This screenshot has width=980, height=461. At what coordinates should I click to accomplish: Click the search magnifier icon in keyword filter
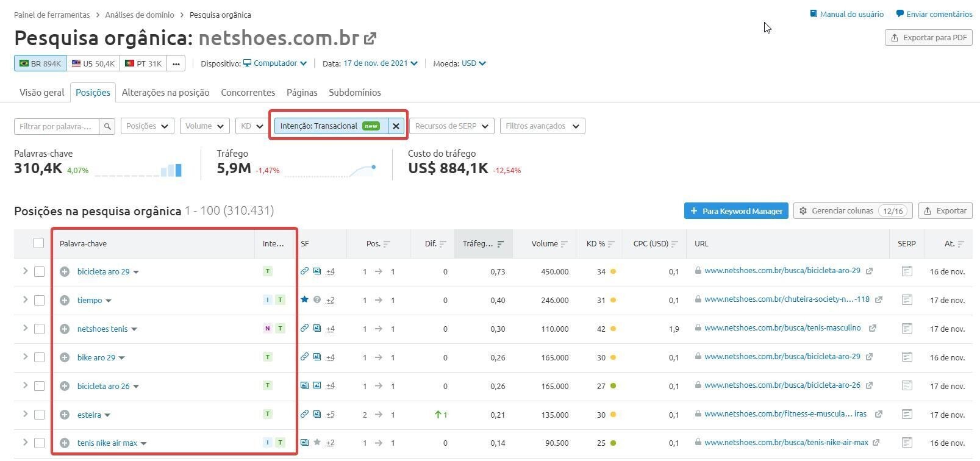107,126
